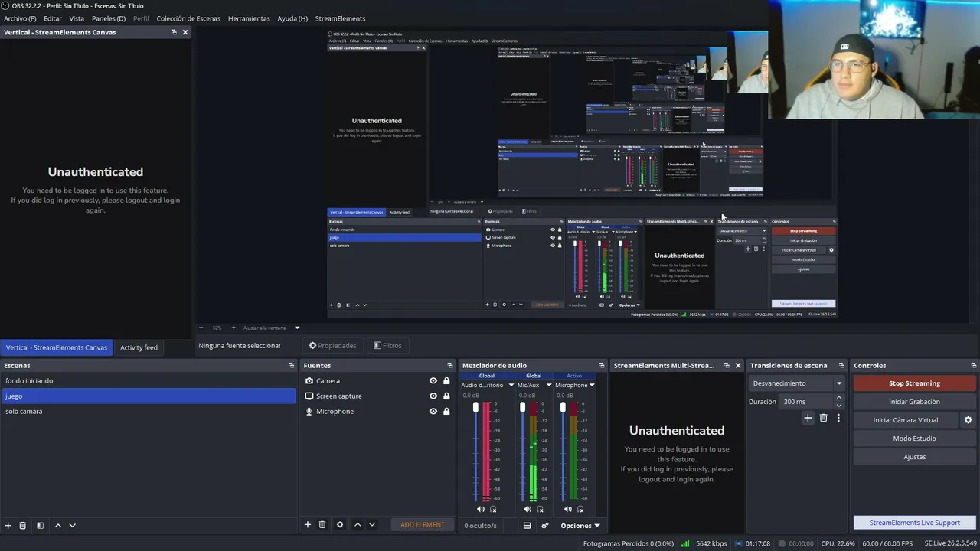980x551 pixels.
Task: Zoom in the preview with the plus icon
Action: 234,328
